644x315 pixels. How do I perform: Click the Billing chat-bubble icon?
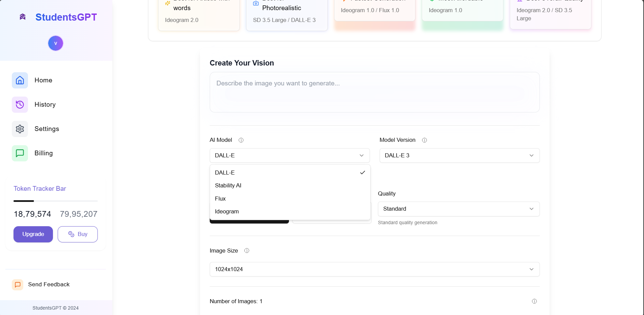(x=20, y=153)
